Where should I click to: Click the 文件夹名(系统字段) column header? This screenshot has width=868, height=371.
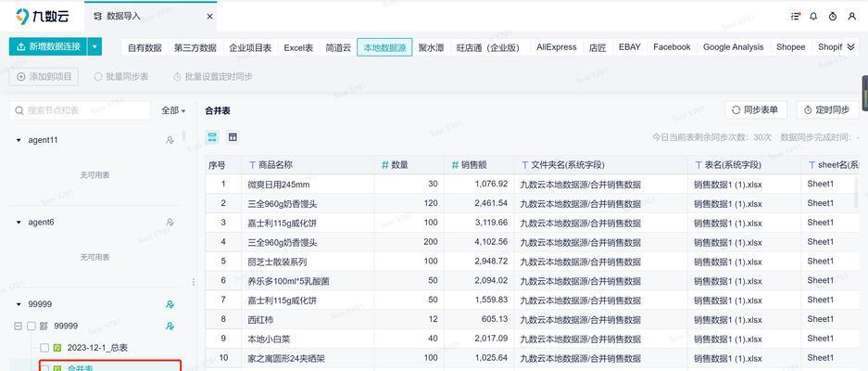tap(601, 165)
